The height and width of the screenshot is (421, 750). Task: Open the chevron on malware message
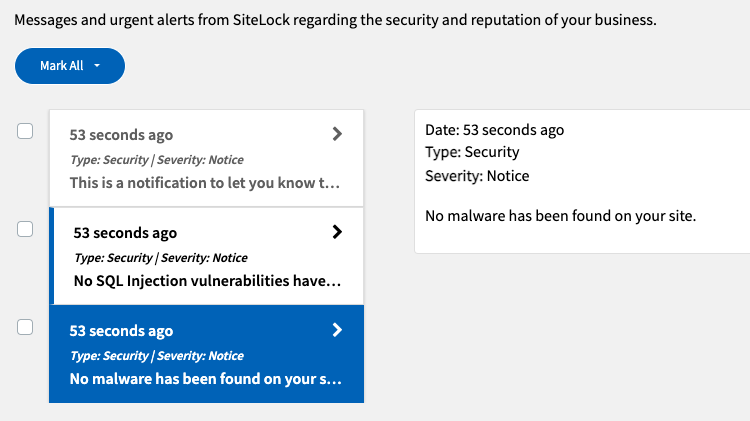click(337, 330)
